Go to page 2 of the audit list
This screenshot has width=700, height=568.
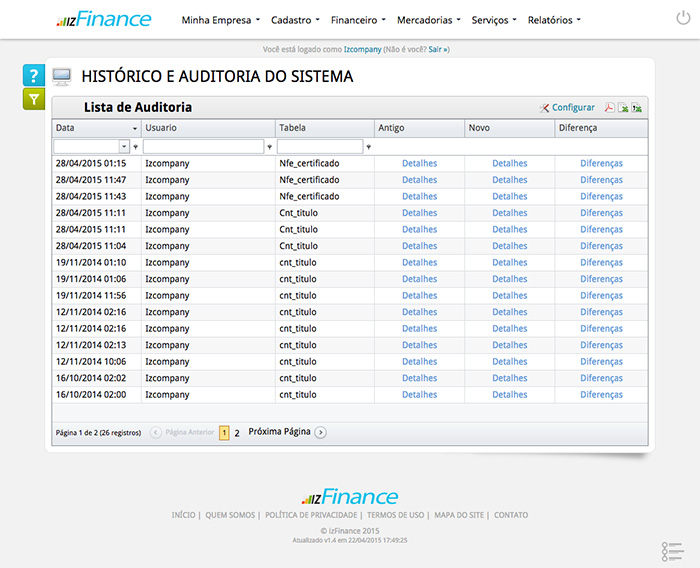coord(237,433)
